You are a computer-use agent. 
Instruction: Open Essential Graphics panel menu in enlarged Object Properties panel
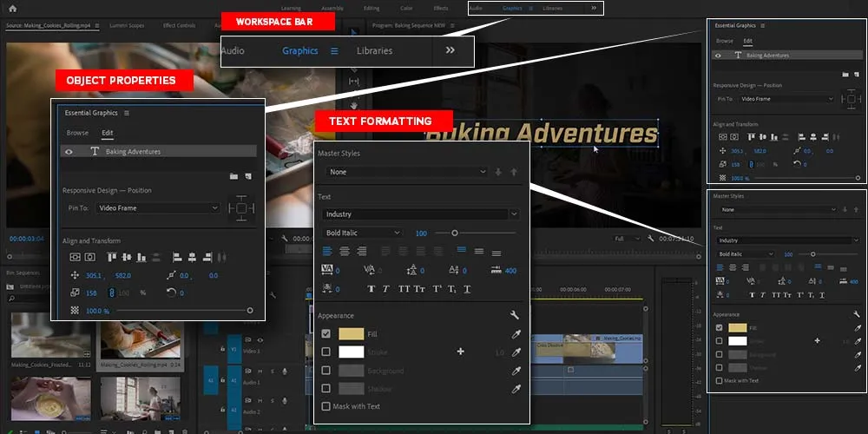tap(127, 113)
